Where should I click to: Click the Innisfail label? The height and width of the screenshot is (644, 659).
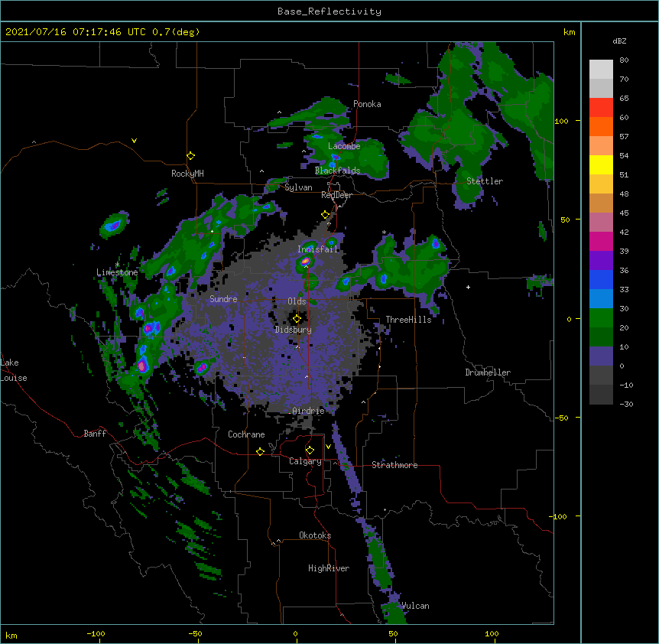(x=318, y=249)
